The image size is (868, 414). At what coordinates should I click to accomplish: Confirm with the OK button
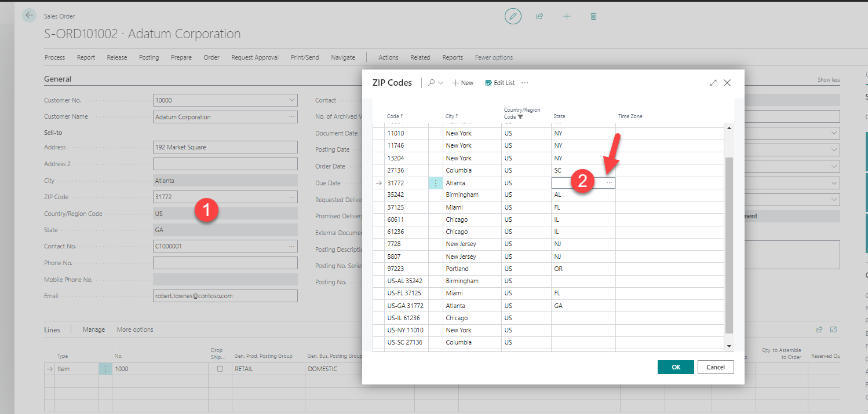[676, 367]
